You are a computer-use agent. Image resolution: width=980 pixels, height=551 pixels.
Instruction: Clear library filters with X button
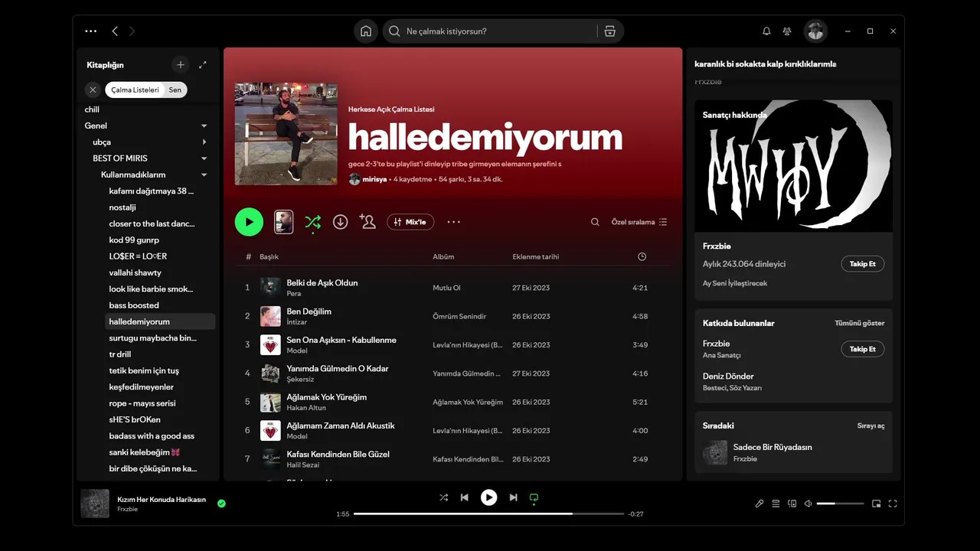tap(93, 90)
